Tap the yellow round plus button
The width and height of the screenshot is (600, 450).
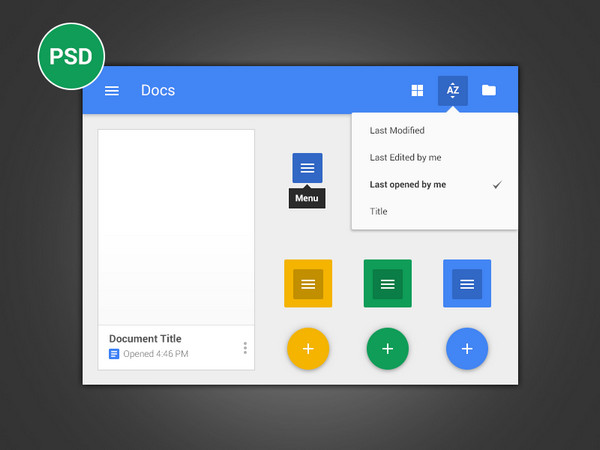(308, 349)
